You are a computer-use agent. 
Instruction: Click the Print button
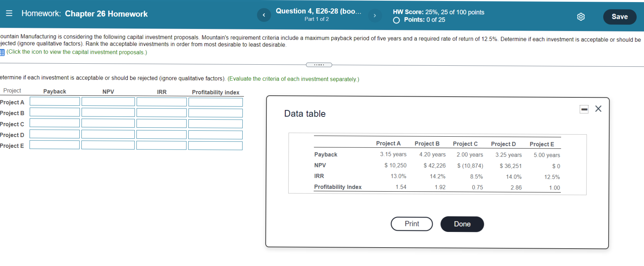(x=412, y=224)
